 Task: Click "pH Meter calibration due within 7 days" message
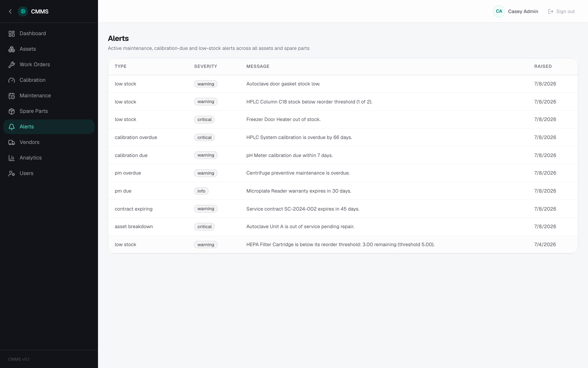(289, 155)
